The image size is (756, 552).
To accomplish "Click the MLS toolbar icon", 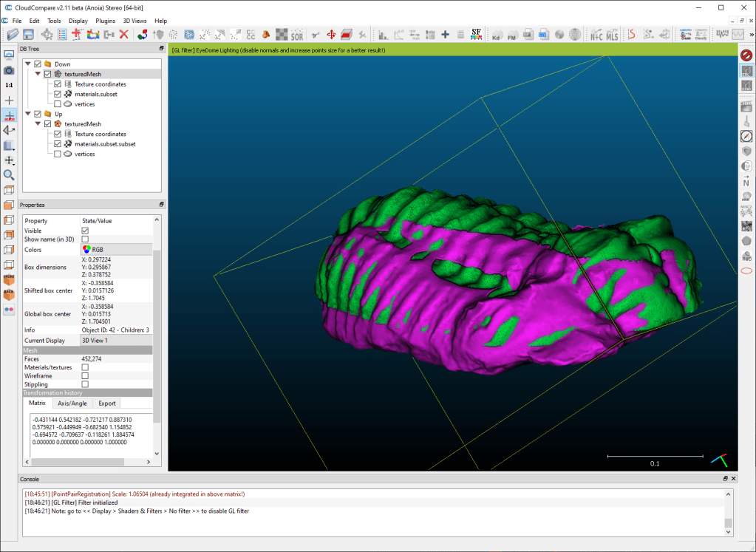I will click(x=612, y=35).
